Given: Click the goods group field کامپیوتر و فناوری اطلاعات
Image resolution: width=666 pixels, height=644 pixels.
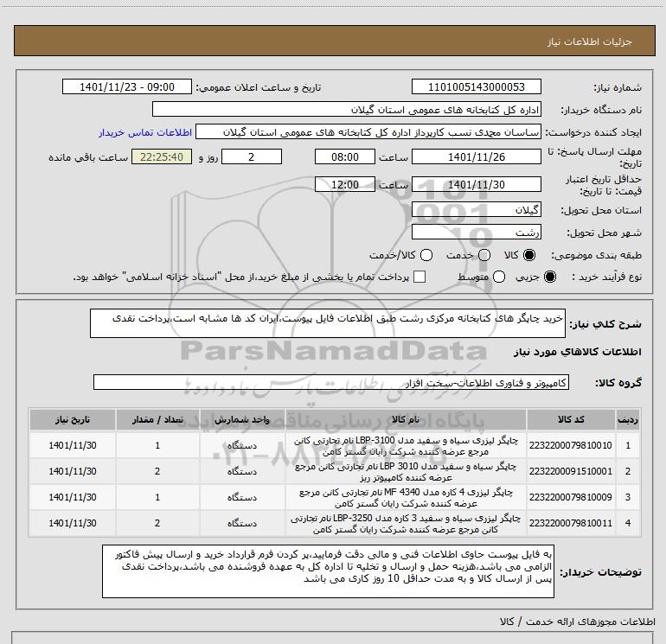Looking at the screenshot, I should (x=331, y=382).
